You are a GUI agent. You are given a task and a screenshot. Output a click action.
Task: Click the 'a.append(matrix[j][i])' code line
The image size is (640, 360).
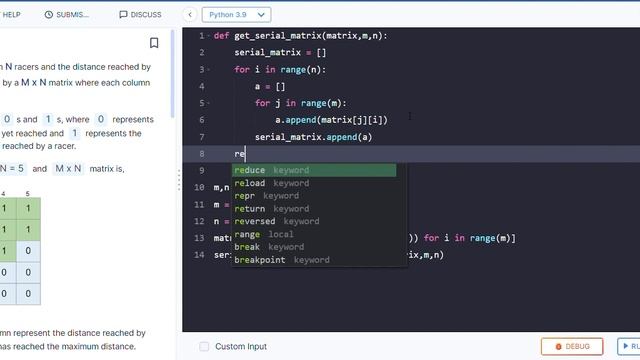point(331,120)
